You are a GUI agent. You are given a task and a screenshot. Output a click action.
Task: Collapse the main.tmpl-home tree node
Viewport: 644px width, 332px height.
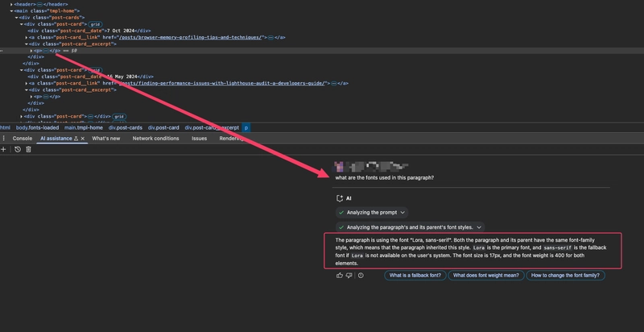(x=11, y=11)
